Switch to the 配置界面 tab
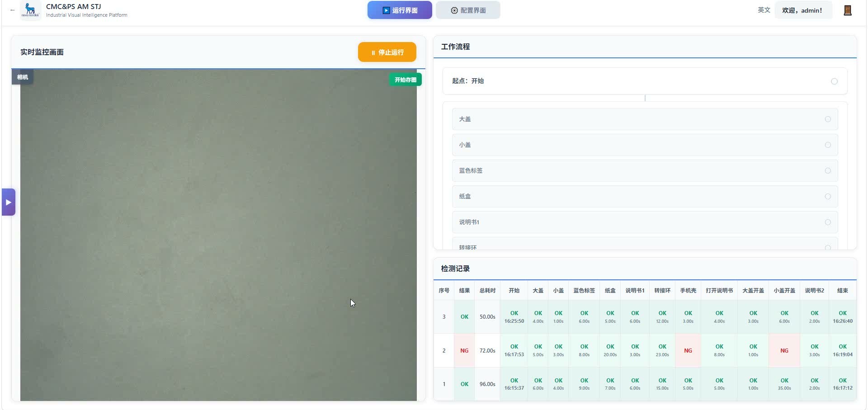 (x=468, y=10)
